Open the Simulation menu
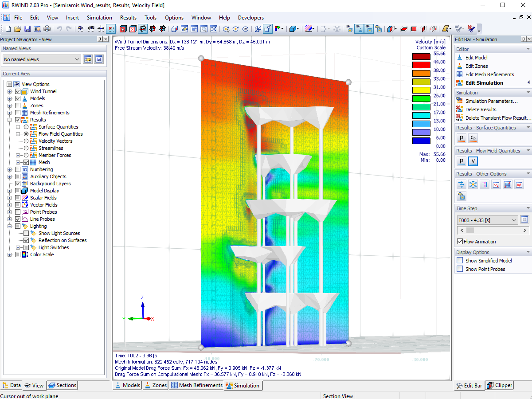Viewport: 532px width, 399px height. pos(99,18)
